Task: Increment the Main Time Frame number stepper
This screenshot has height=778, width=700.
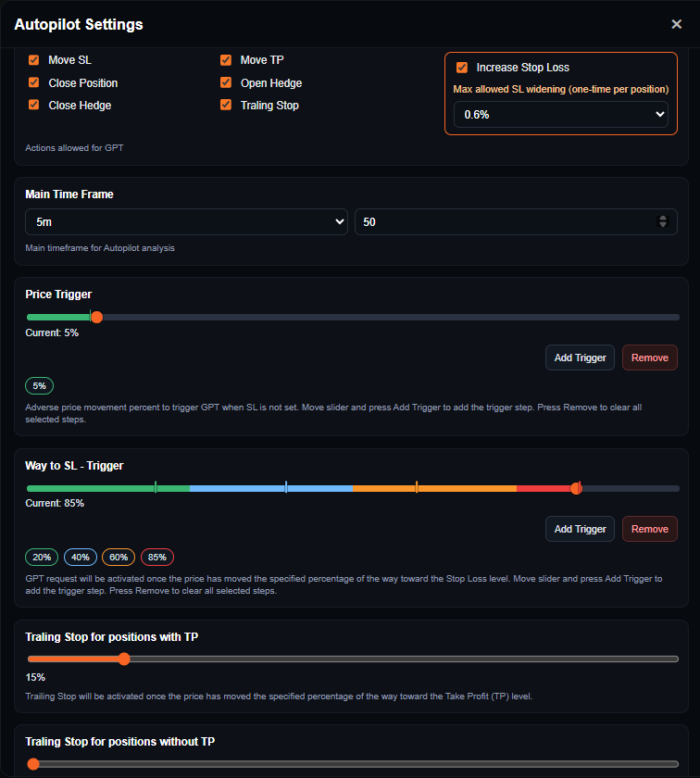Action: coord(662,219)
